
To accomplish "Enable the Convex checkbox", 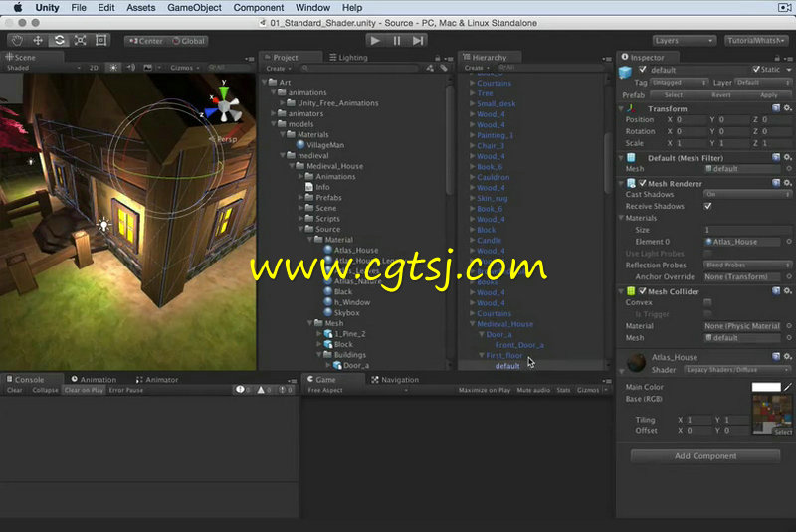I will [x=708, y=302].
